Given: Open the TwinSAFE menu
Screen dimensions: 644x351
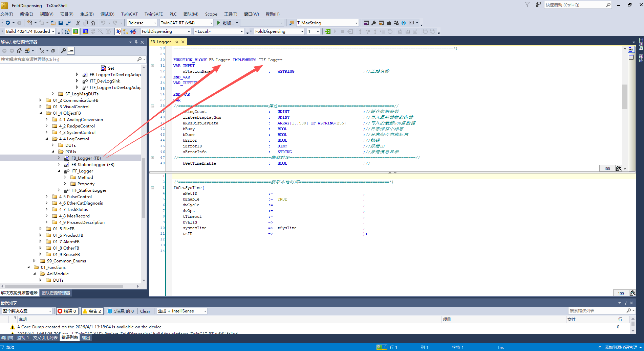Looking at the screenshot, I should (153, 14).
